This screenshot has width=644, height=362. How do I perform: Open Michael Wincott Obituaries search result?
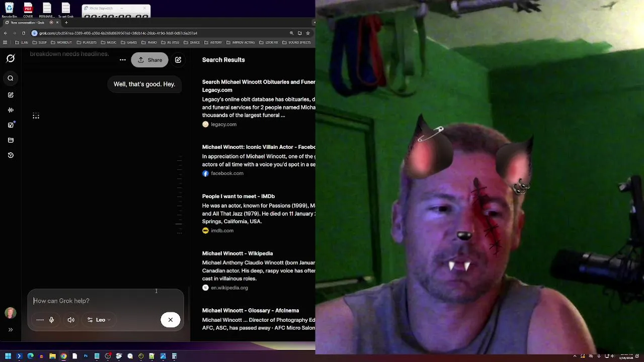(x=259, y=86)
